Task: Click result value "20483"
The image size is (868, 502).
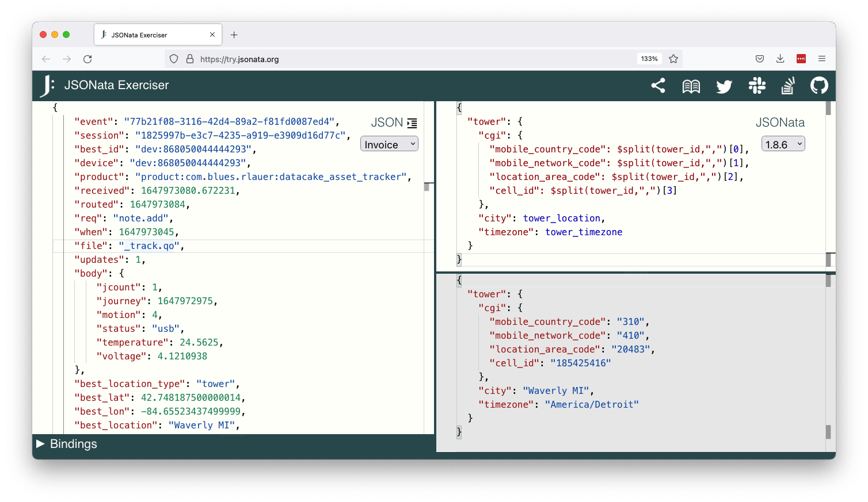Action: tap(631, 350)
